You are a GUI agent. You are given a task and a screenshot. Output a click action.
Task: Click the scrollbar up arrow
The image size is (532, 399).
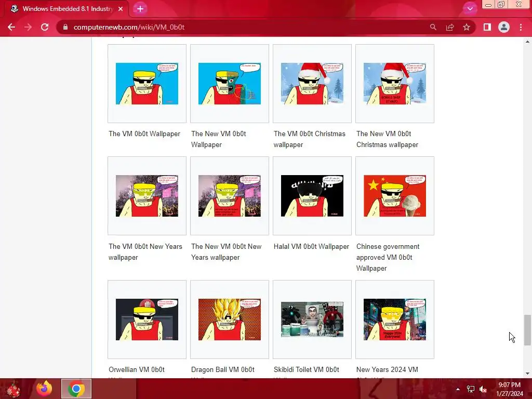[x=527, y=42]
